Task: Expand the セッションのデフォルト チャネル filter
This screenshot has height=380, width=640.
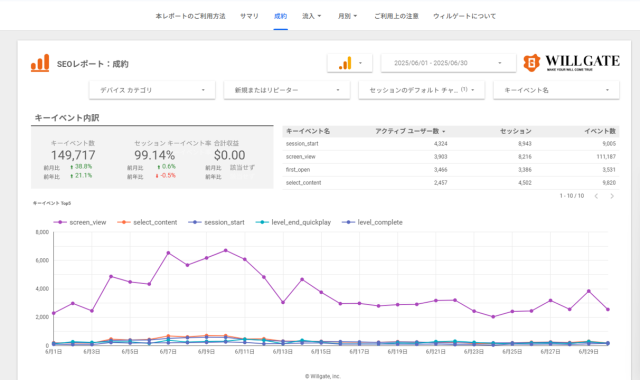Action: pyautogui.click(x=421, y=90)
